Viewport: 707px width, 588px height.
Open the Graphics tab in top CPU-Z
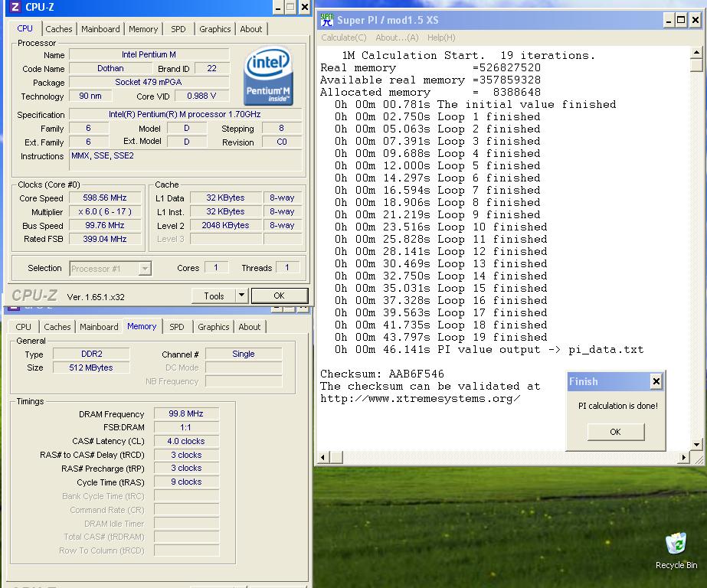tap(215, 29)
